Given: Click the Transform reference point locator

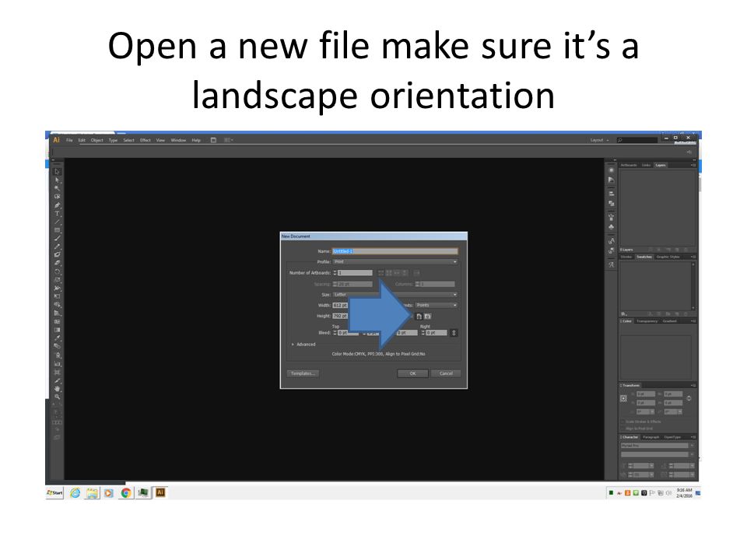Looking at the screenshot, I should pos(623,398).
